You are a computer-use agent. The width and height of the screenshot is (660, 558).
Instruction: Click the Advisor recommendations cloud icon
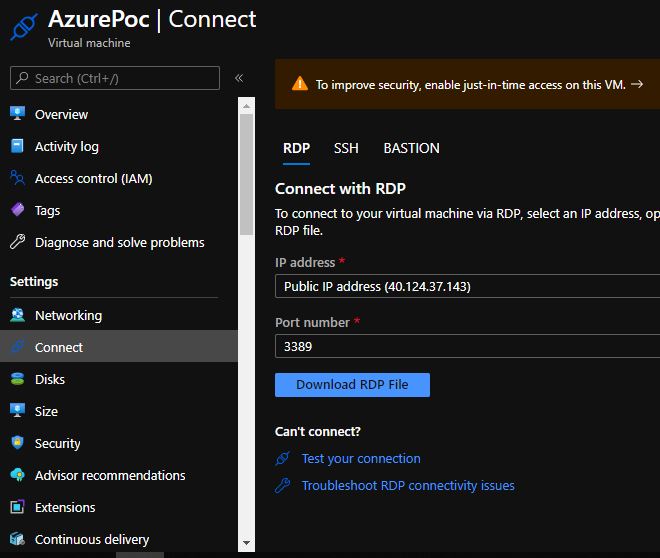(17, 475)
